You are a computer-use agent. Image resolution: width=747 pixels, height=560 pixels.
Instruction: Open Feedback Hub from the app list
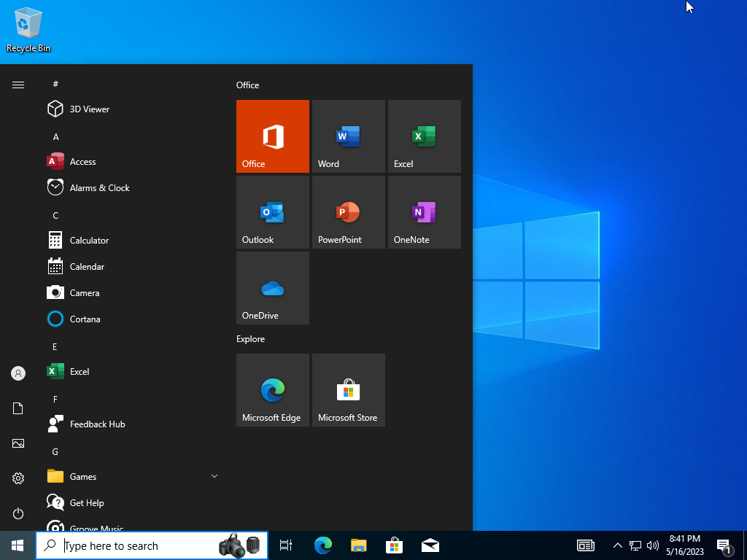(x=97, y=424)
